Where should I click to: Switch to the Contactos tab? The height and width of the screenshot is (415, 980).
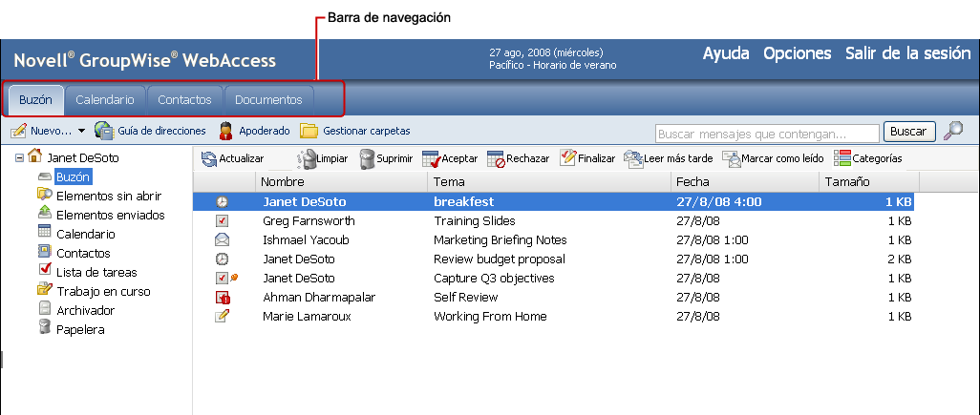(x=184, y=100)
